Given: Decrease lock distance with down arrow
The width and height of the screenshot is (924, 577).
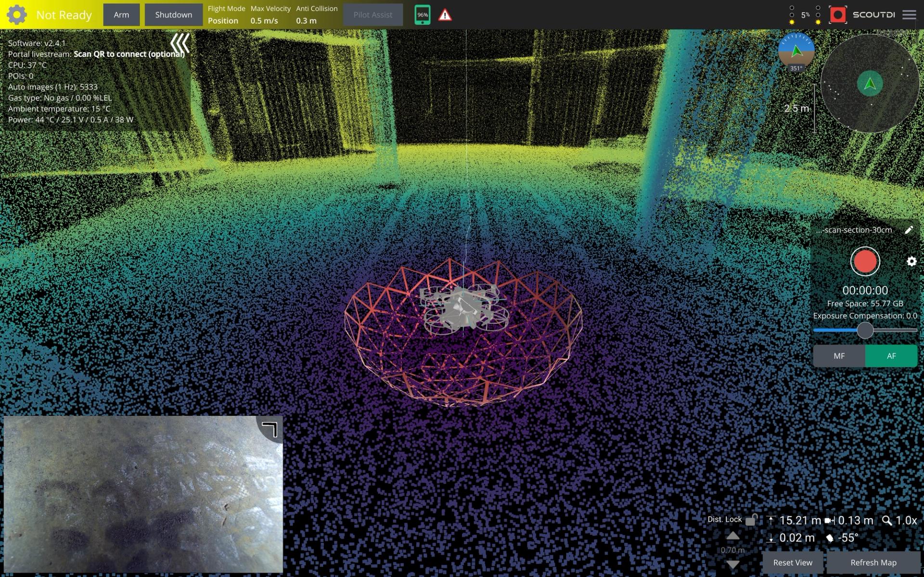Looking at the screenshot, I should [732, 564].
